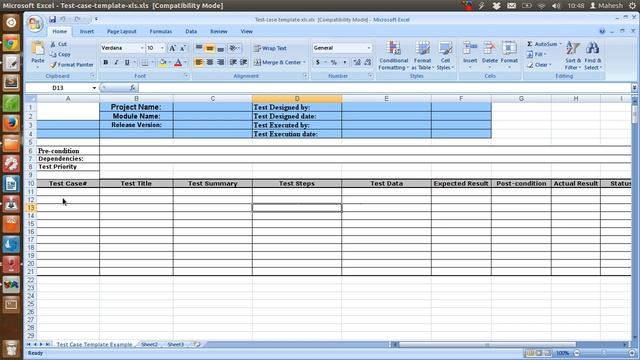
Task: Align text right
Action: tap(220, 62)
